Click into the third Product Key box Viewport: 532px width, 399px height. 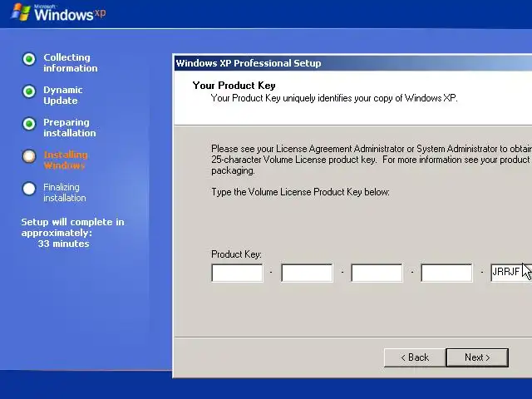click(377, 273)
